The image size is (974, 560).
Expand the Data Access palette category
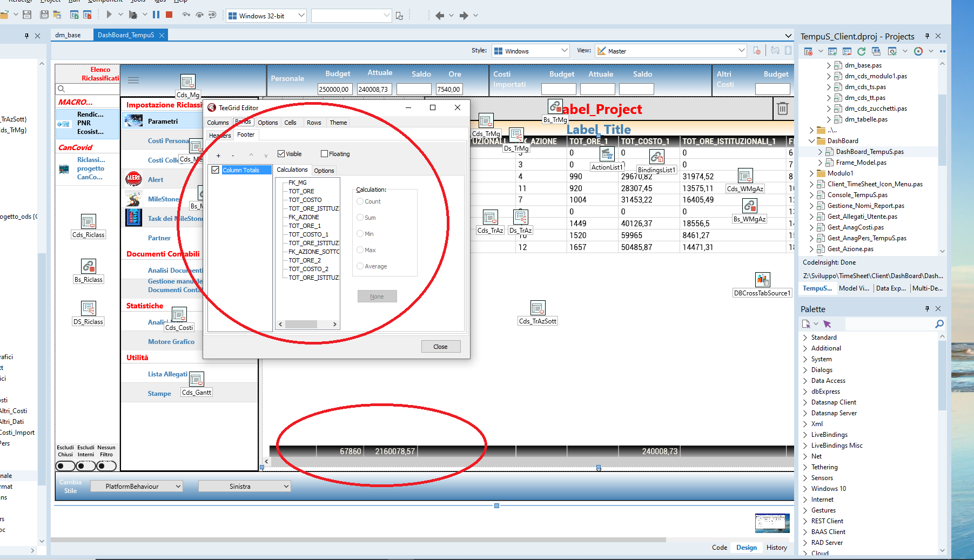pos(805,381)
